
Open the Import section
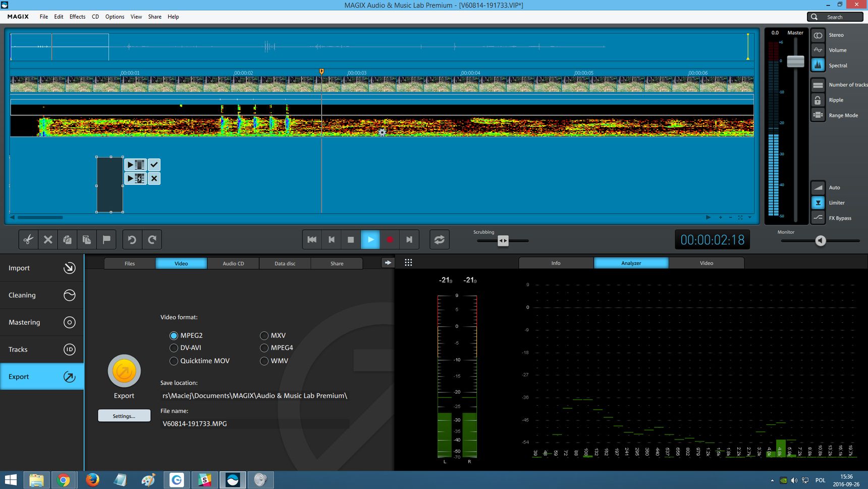click(x=42, y=268)
